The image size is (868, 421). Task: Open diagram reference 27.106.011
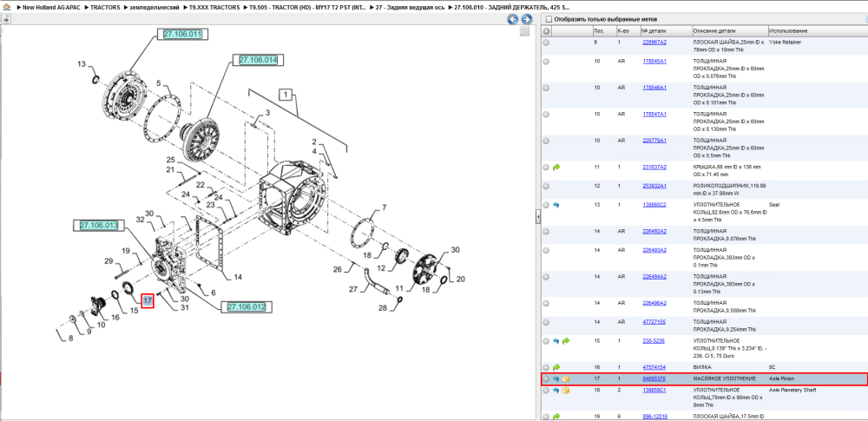[x=182, y=35]
